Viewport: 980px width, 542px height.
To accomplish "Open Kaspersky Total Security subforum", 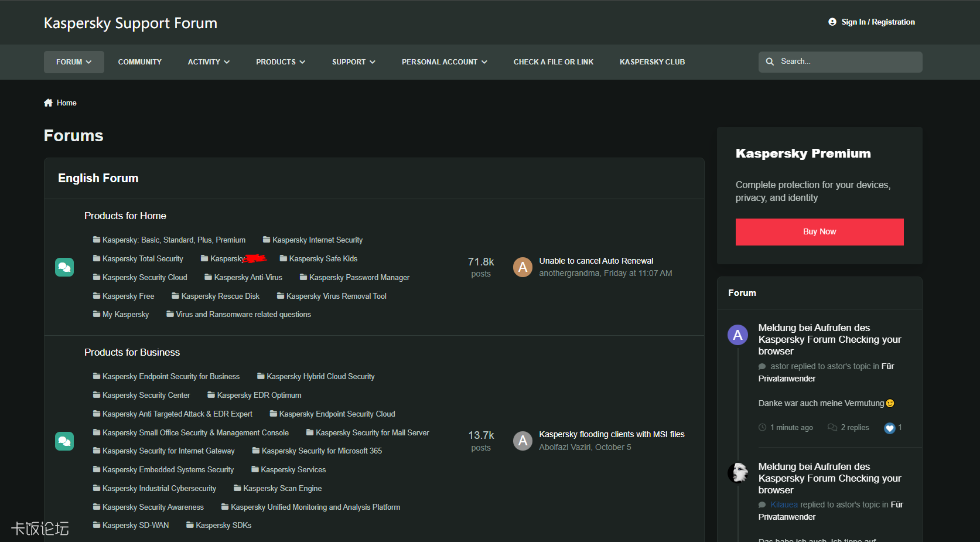I will point(142,258).
